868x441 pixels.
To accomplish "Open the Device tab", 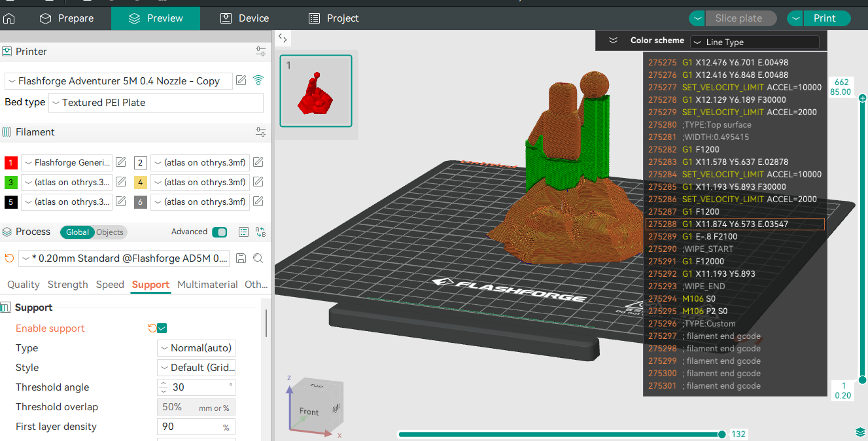I will point(245,18).
